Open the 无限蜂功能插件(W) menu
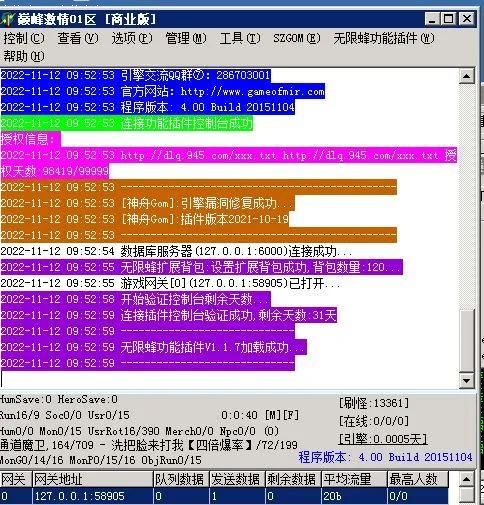The image size is (484, 505). 384,38
